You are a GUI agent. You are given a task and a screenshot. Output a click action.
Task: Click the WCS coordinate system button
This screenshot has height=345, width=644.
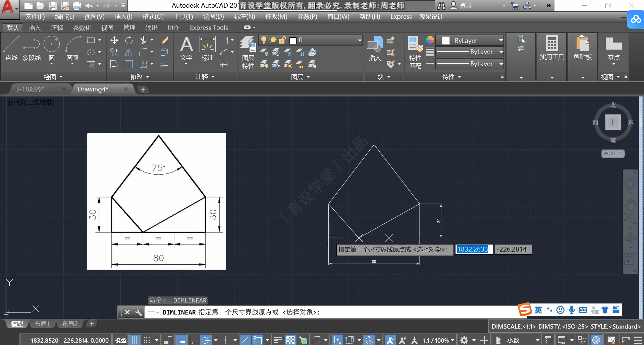click(x=612, y=153)
